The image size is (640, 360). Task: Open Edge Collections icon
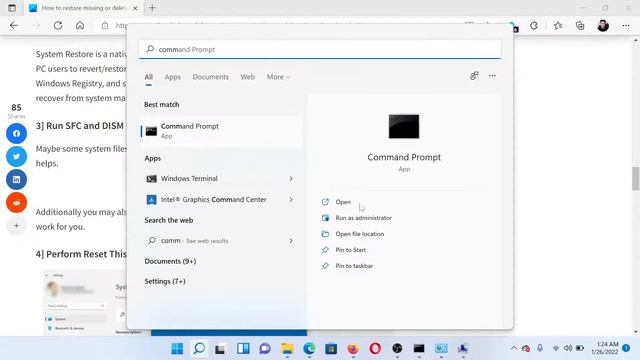click(x=580, y=26)
